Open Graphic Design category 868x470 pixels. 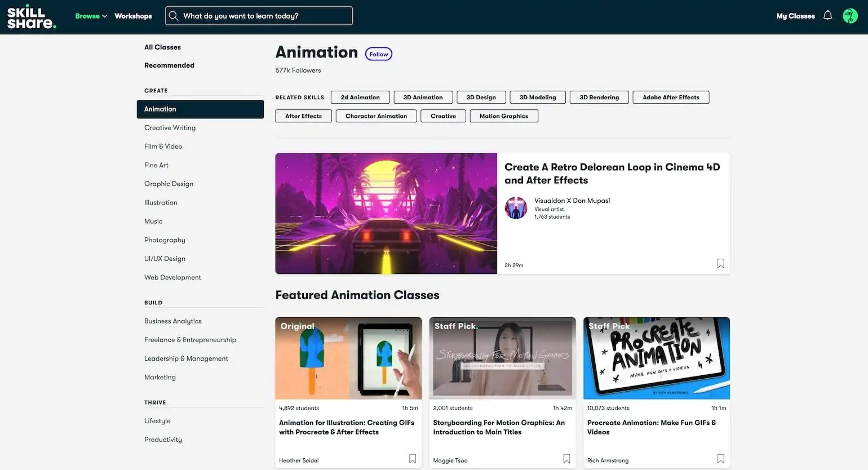(169, 184)
